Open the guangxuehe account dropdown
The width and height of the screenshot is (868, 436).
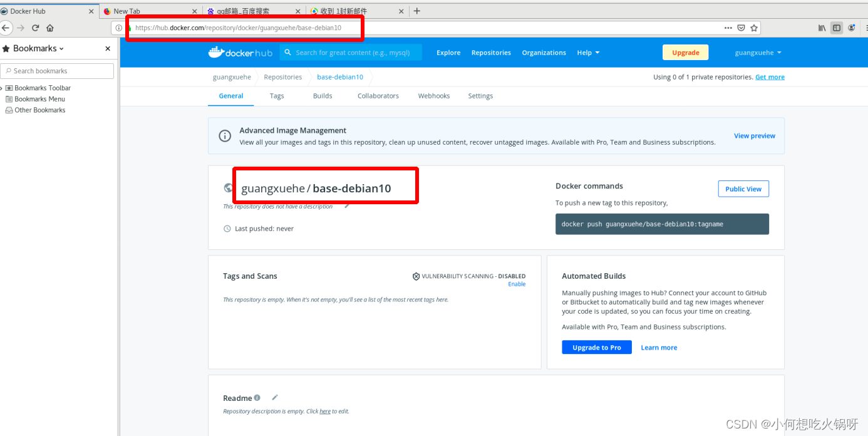pos(758,53)
